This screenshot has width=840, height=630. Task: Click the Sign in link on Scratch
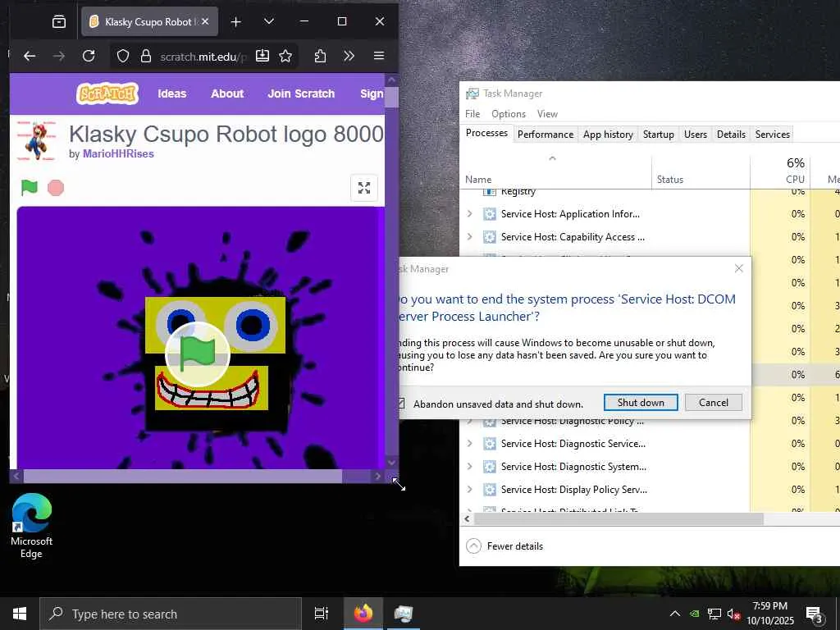tap(372, 94)
